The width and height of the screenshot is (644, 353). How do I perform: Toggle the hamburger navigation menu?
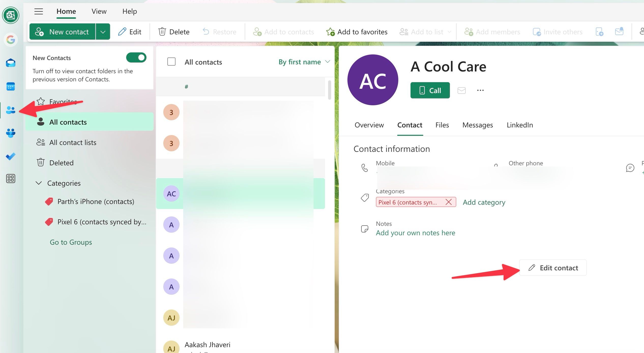(39, 11)
